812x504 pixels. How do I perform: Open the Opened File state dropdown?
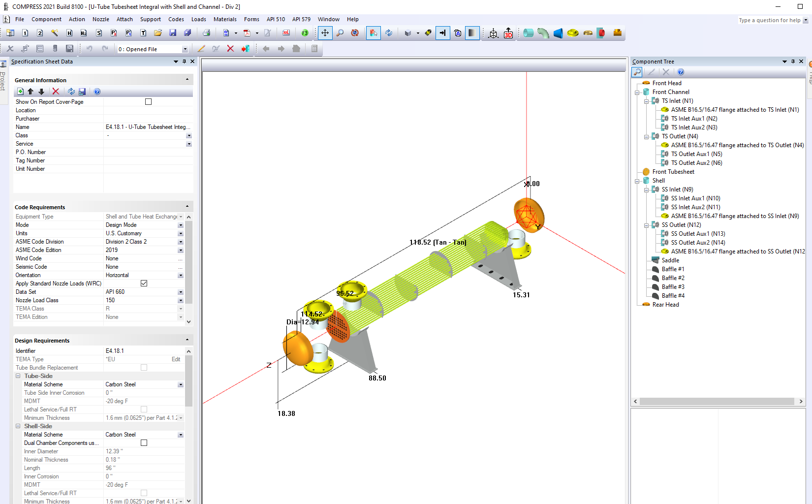pos(185,49)
